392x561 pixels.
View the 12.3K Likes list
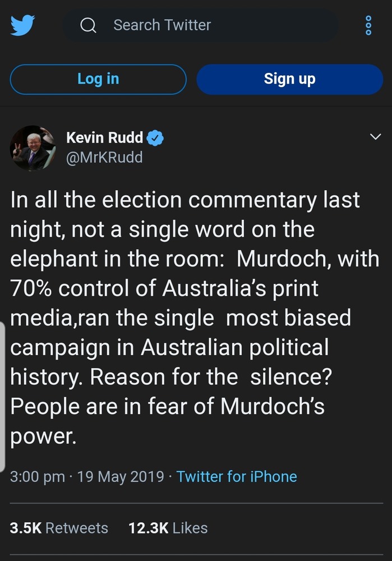(168, 528)
